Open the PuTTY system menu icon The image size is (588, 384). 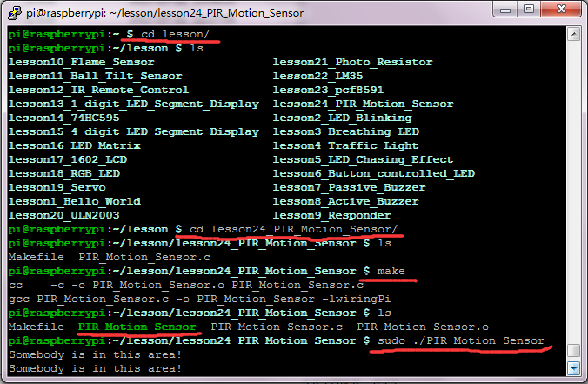[x=15, y=13]
